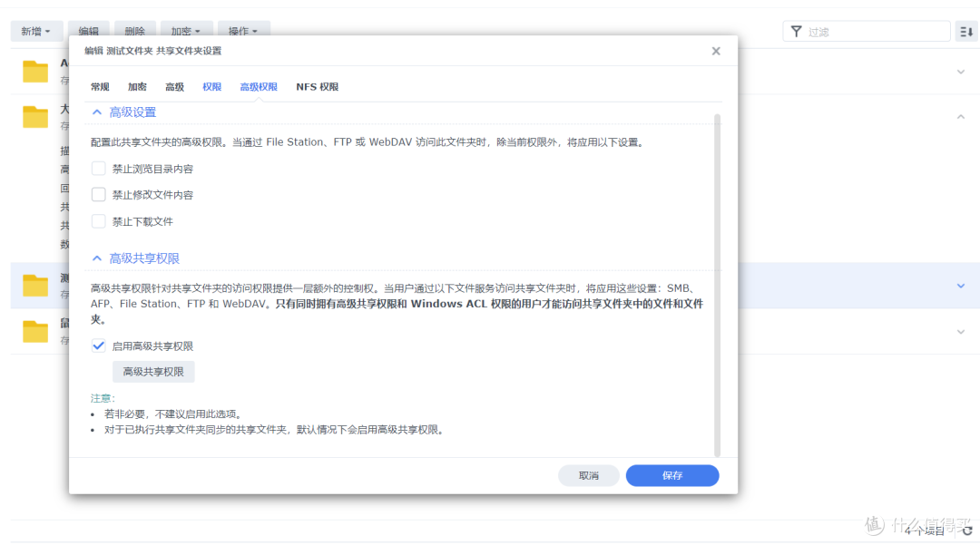Open the 操作 dropdown menu
980x545 pixels.
pyautogui.click(x=244, y=31)
